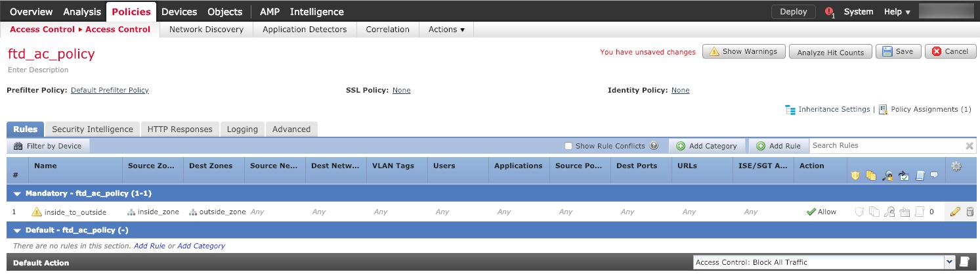Enable Show Rule Conflicts checkbox

[569, 146]
